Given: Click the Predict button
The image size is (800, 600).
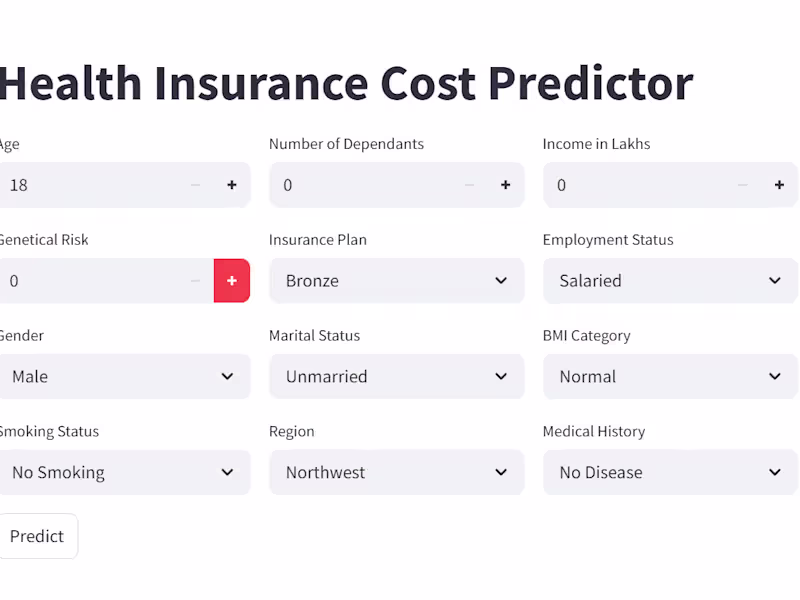Looking at the screenshot, I should click(x=37, y=536).
